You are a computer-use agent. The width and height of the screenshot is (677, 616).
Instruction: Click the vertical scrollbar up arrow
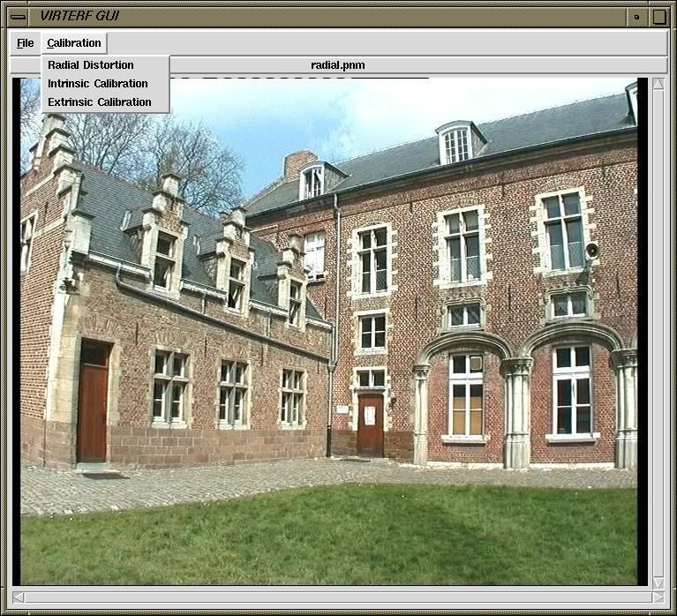658,84
